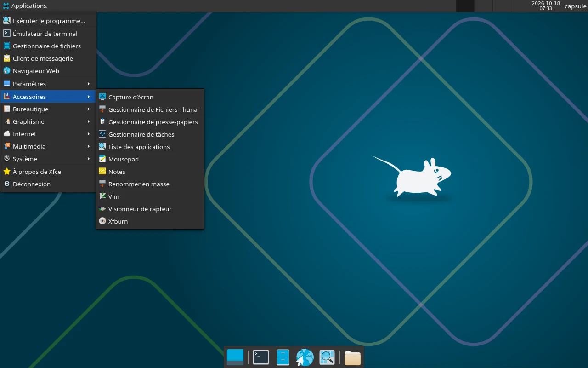
Task: Click the Mousepad notepad icon
Action: coord(102,159)
